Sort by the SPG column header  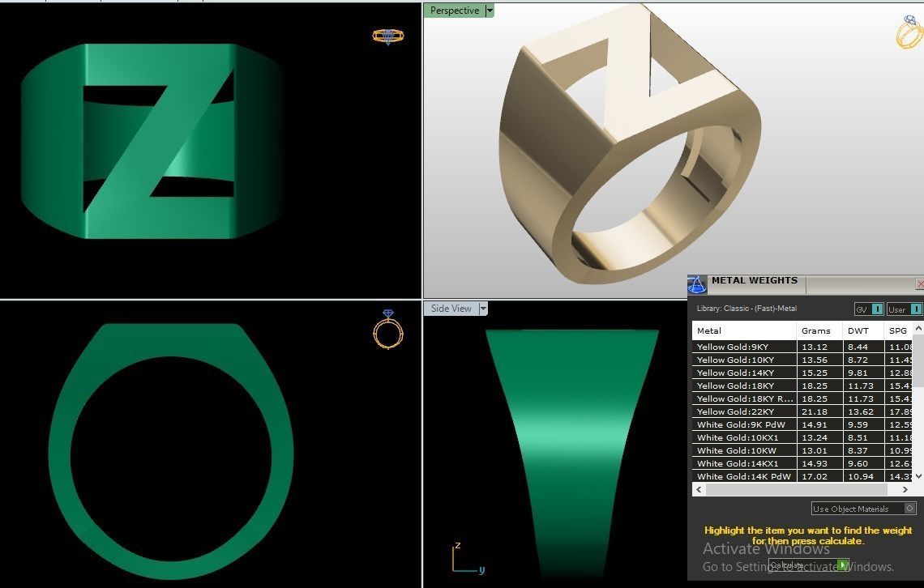click(x=898, y=330)
